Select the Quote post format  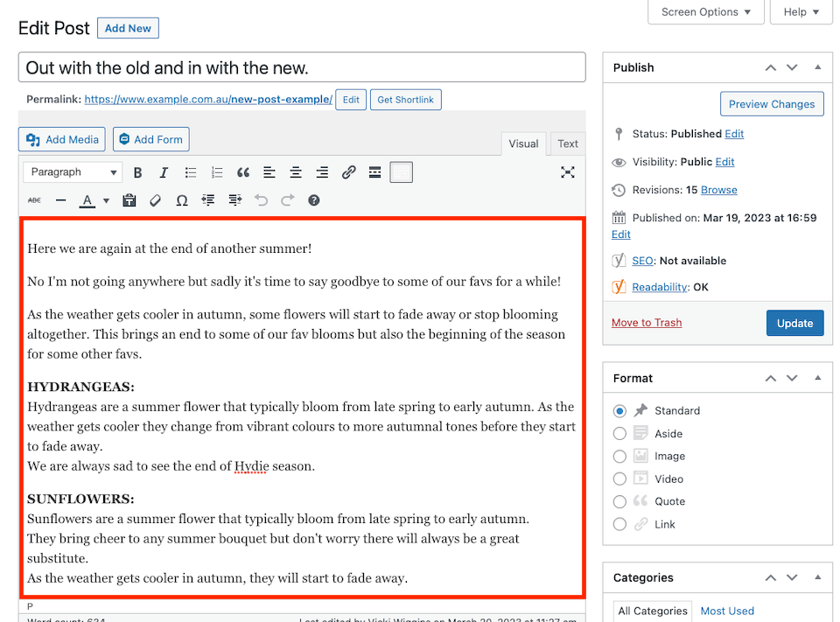(x=619, y=502)
